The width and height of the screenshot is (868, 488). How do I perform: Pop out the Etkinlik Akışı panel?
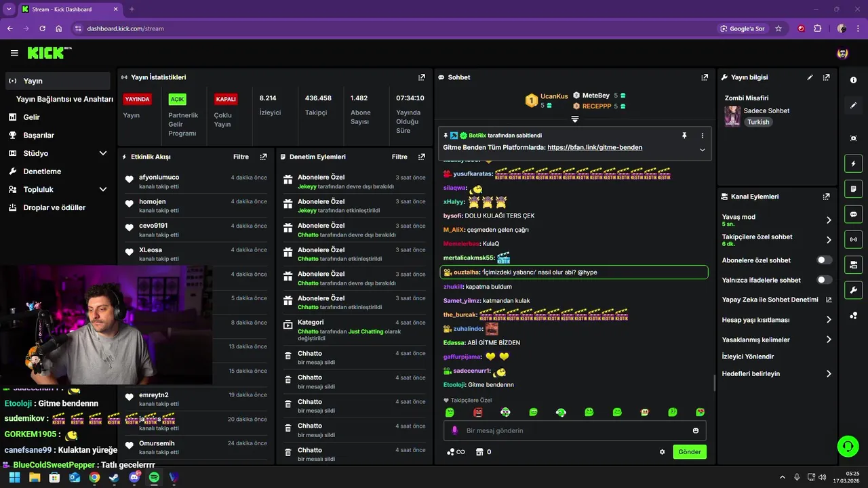pyautogui.click(x=263, y=157)
